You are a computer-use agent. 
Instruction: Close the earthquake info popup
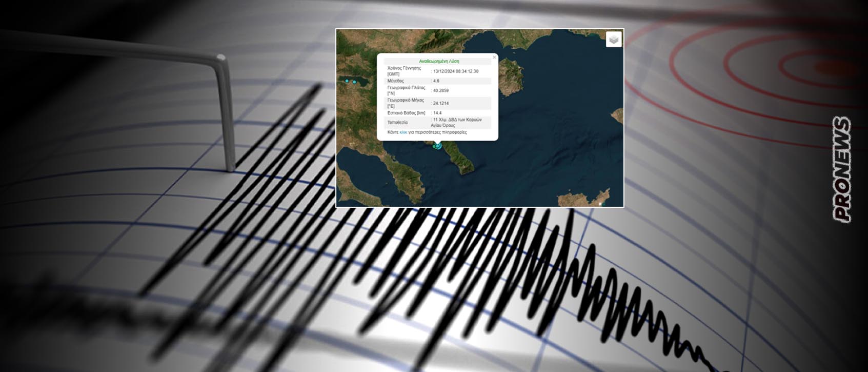(494, 57)
